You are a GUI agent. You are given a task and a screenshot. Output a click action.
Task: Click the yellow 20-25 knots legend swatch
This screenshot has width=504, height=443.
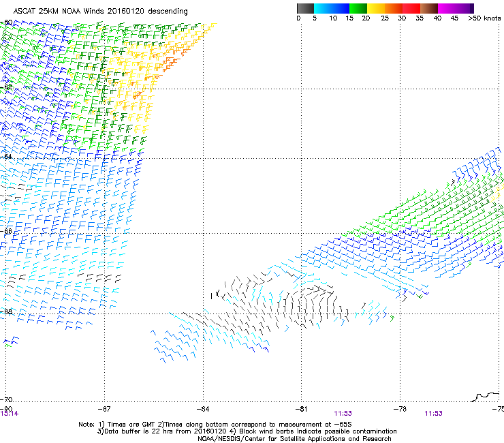[x=376, y=8]
